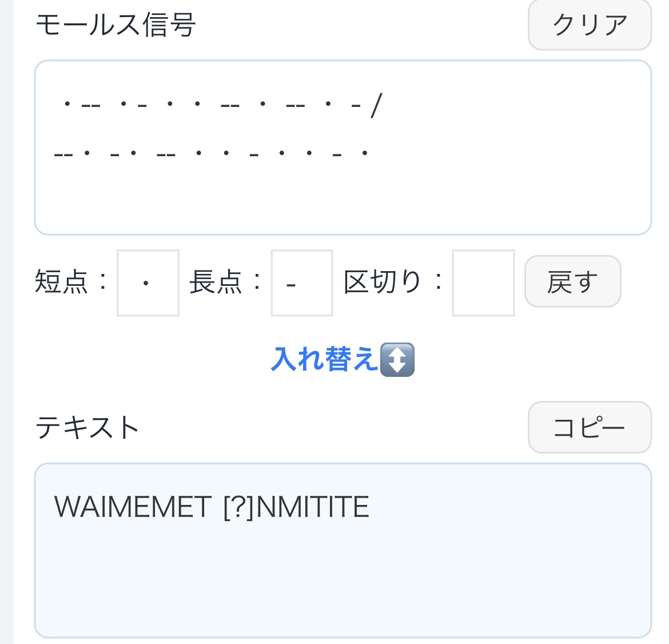Place cursor at start of second Morse line
This screenshot has height=644, width=669.
point(55,154)
